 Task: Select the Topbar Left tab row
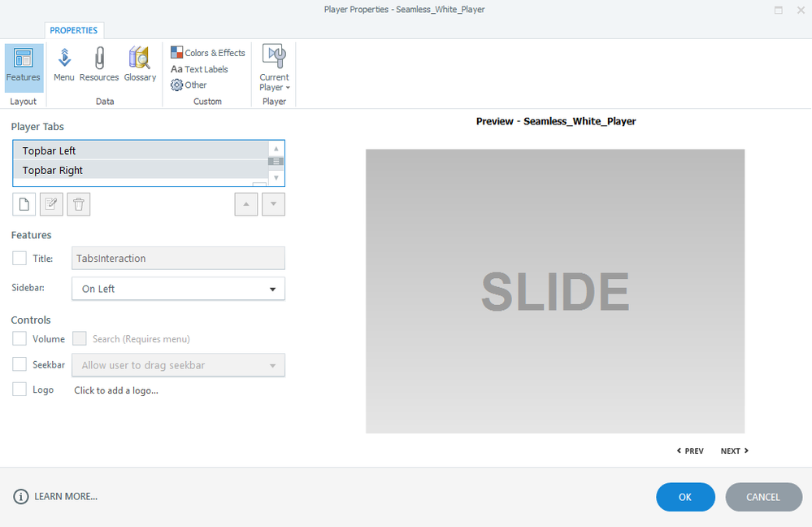coord(141,150)
